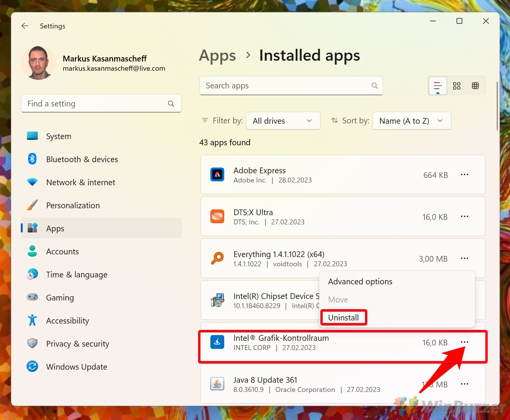Switch to table view for installed apps

pyautogui.click(x=475, y=86)
